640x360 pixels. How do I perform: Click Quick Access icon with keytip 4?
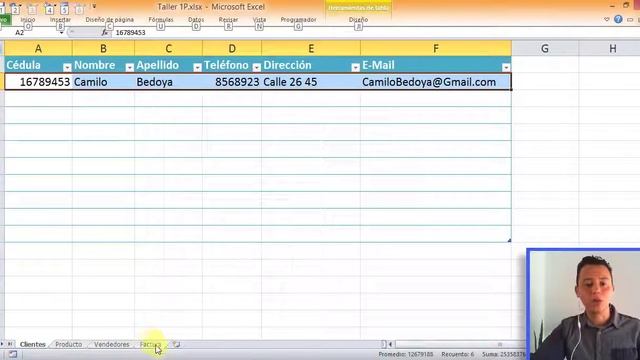(x=49, y=9)
